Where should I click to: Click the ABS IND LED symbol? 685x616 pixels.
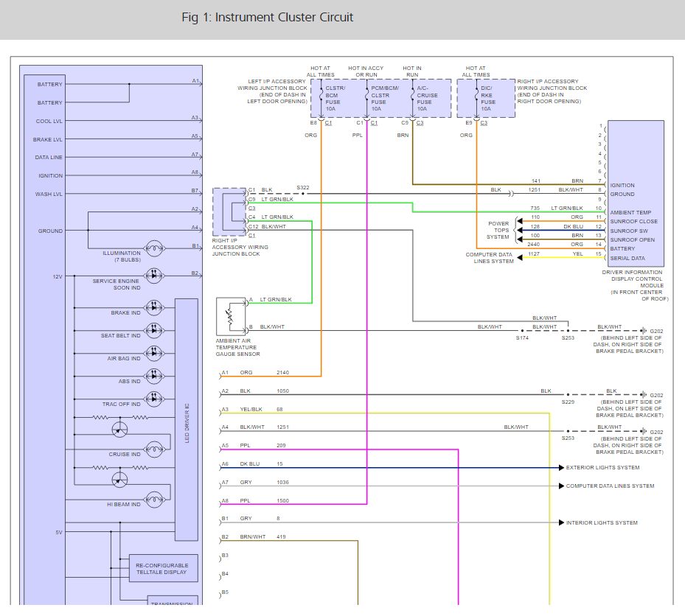click(153, 375)
